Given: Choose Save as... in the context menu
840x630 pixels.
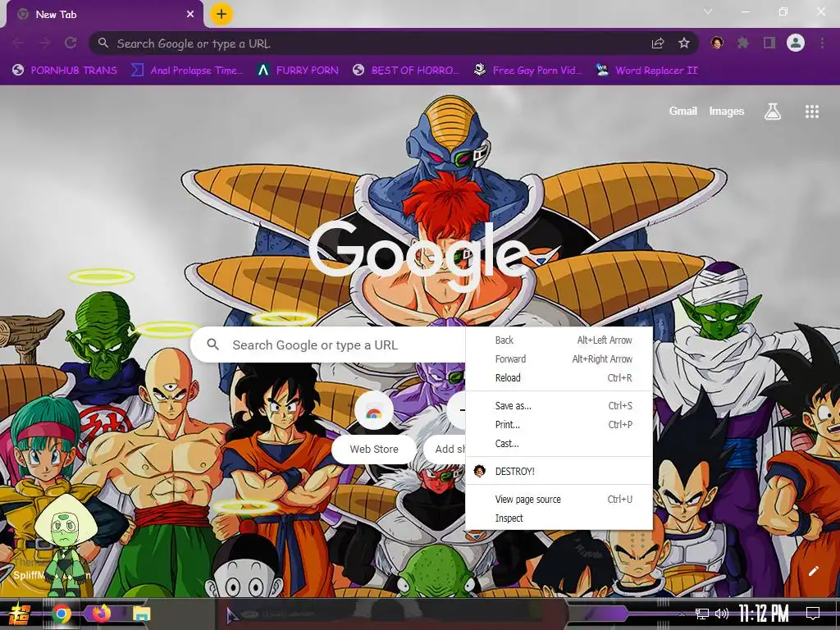Looking at the screenshot, I should pyautogui.click(x=559, y=405).
